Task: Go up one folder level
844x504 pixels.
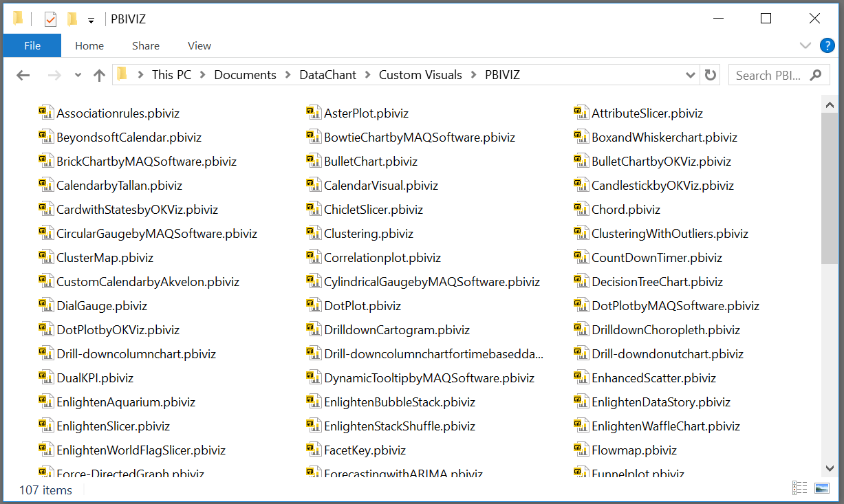Action: coord(99,75)
